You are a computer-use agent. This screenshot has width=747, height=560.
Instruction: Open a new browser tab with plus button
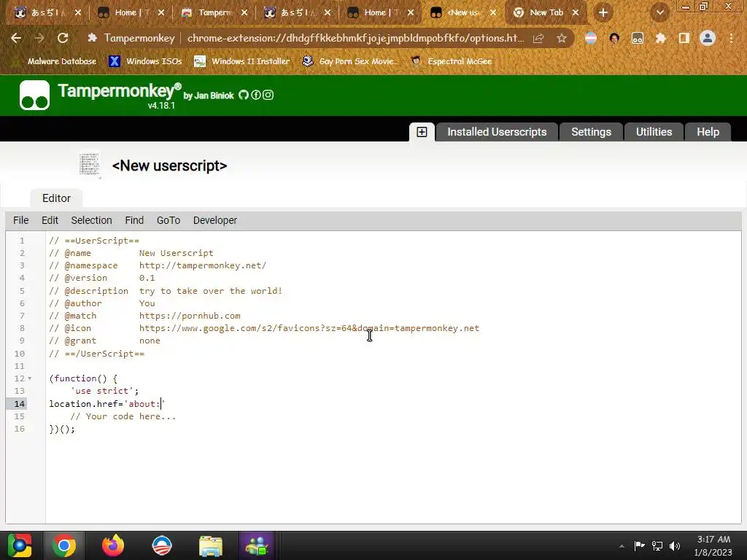click(x=603, y=12)
